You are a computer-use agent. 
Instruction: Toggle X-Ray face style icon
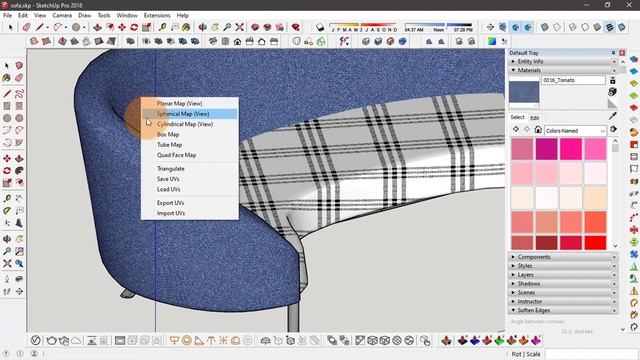544,27
